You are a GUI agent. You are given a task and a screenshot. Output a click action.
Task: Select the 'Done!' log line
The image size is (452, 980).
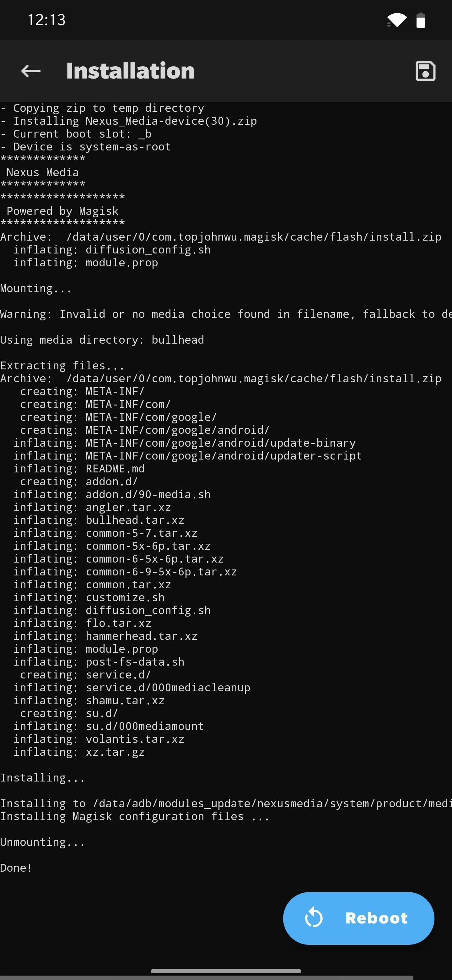tap(16, 868)
